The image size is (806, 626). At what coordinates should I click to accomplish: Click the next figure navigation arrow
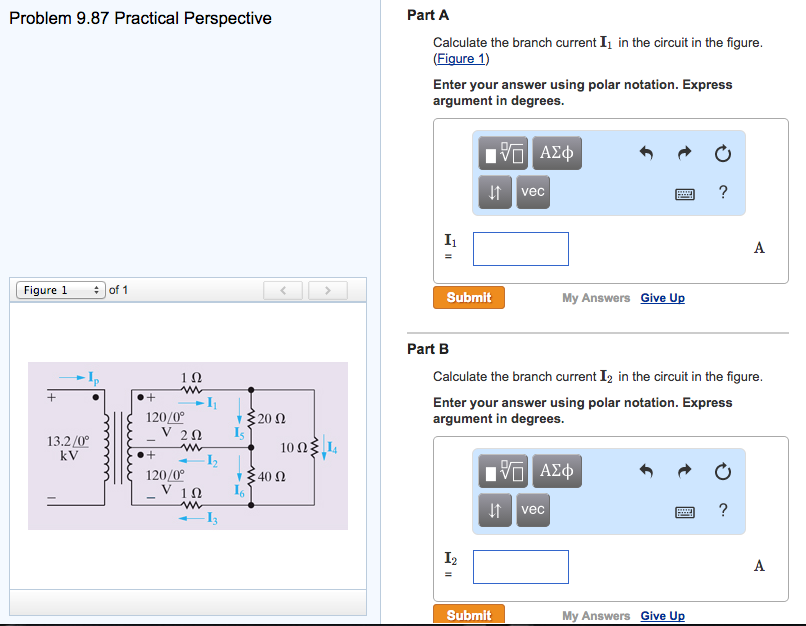pos(327,289)
